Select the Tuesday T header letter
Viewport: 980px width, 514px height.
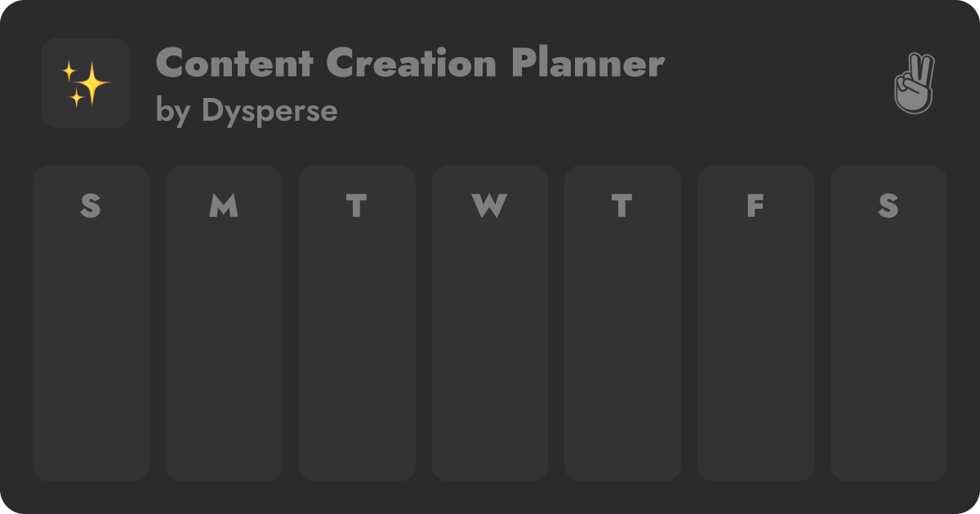(356, 206)
